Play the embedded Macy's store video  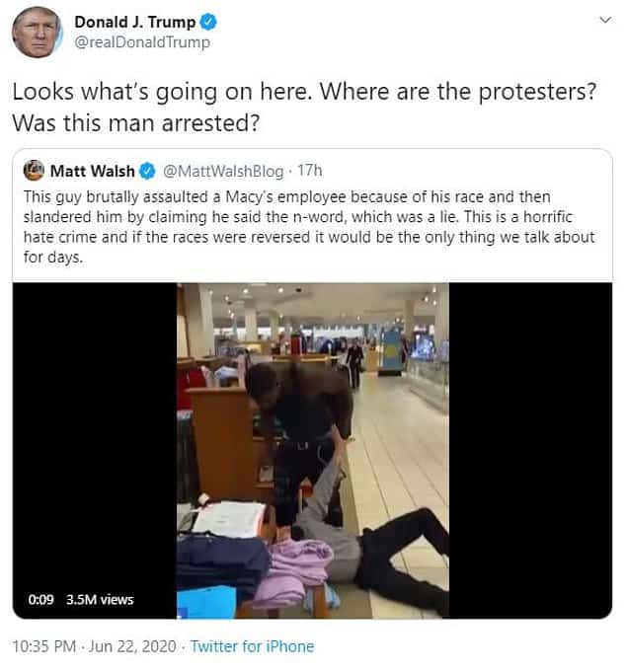pyautogui.click(x=313, y=450)
